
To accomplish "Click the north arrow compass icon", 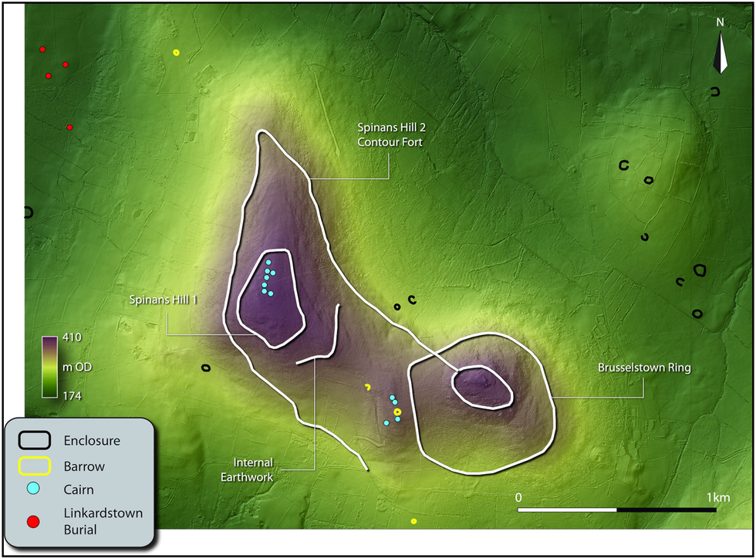I will coord(721,54).
